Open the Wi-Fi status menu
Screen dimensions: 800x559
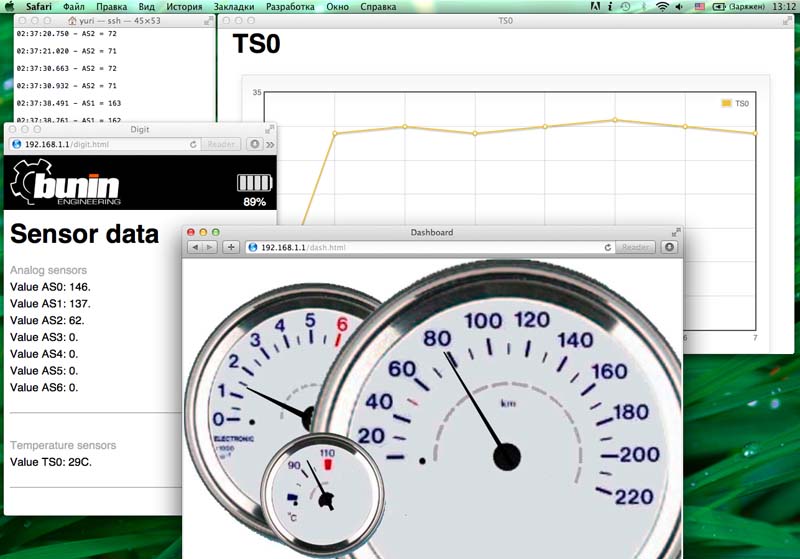point(662,7)
